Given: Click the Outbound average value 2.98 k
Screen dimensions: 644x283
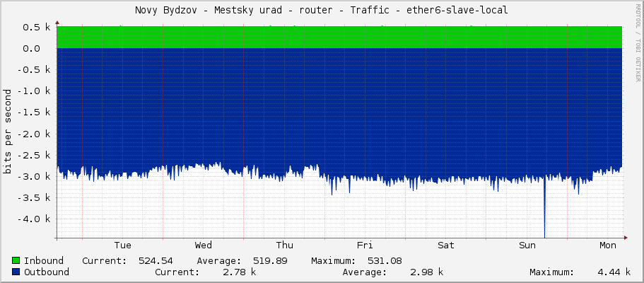Looking at the screenshot, I should [x=426, y=272].
